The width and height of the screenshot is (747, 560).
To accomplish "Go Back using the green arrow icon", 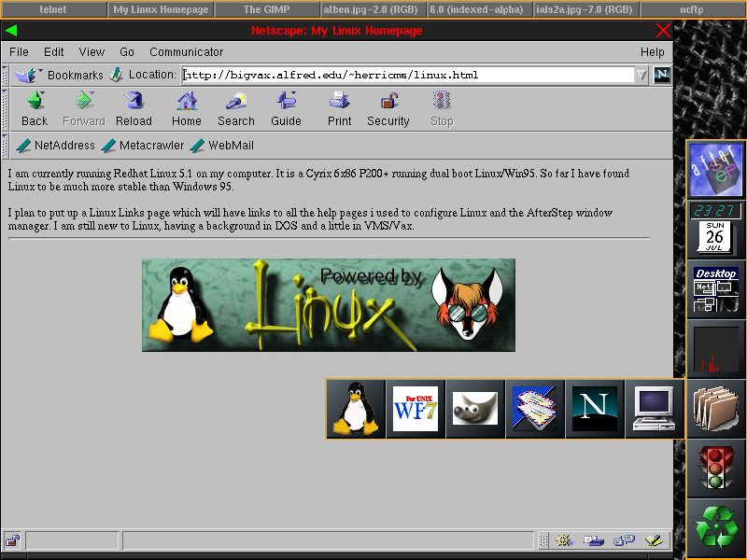I will 35,101.
